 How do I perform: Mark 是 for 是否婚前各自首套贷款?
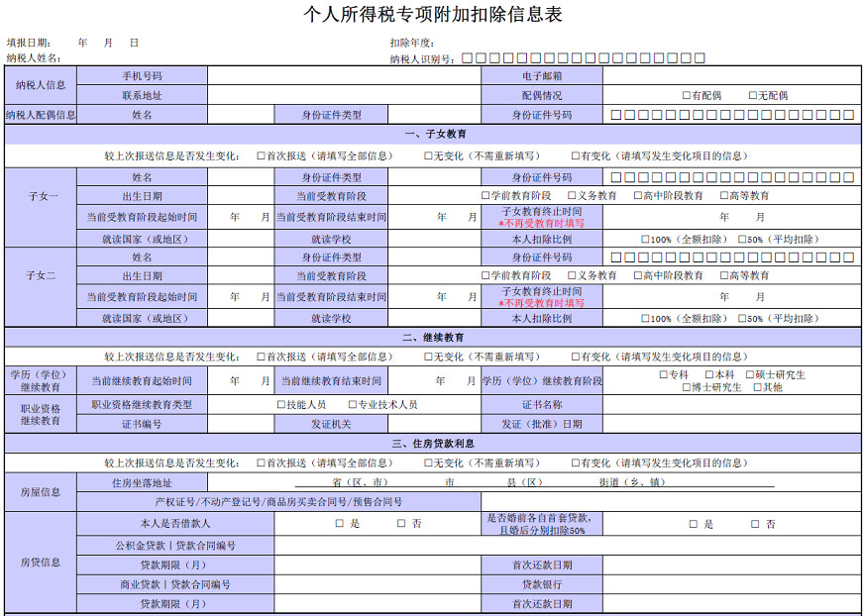[x=694, y=525]
